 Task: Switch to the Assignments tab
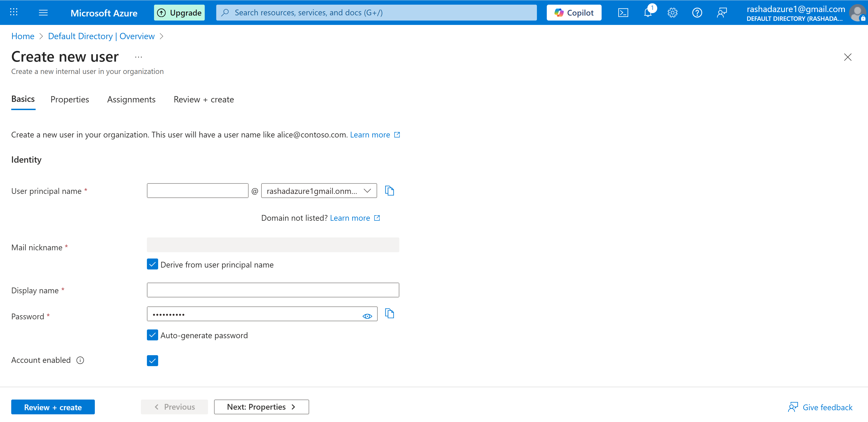131,100
